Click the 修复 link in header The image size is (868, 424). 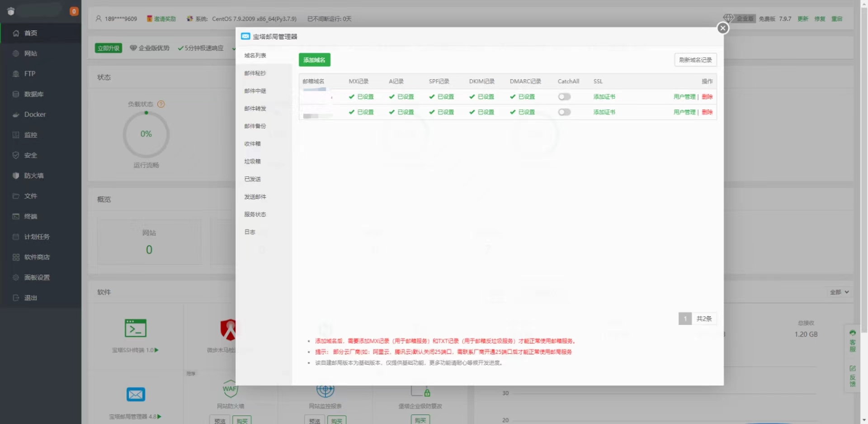click(820, 19)
